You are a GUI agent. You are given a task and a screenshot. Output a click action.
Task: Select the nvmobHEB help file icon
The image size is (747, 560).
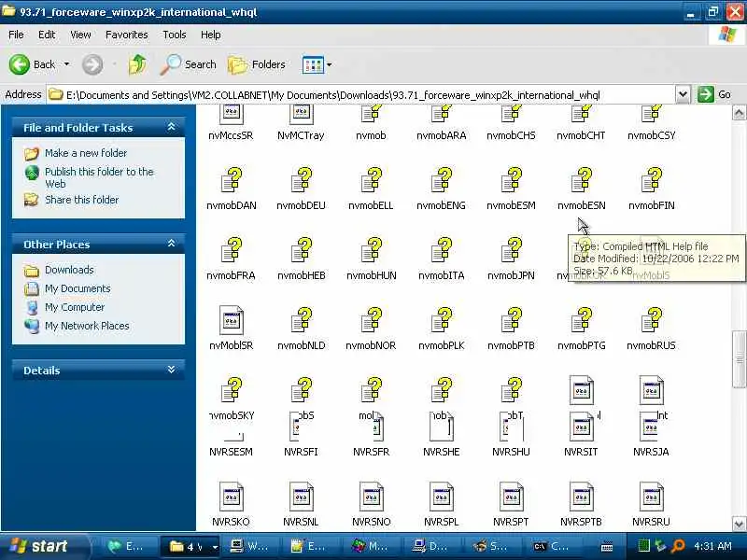click(301, 250)
